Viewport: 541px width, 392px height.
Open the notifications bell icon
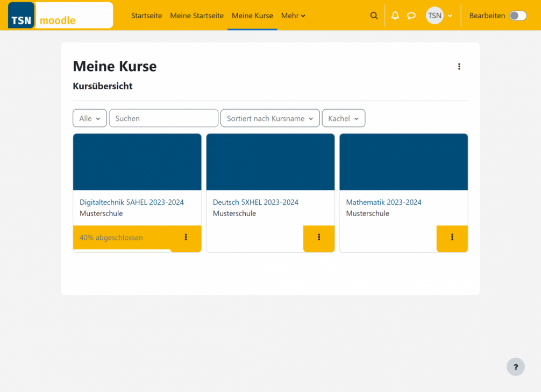click(395, 16)
